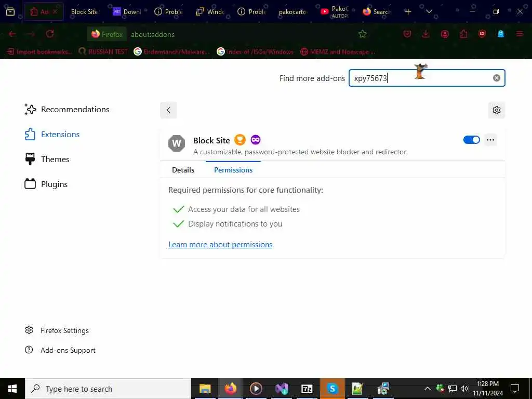Viewport: 532px width, 399px height.
Task: Click the Firefox taskbar icon
Action: [x=230, y=389]
